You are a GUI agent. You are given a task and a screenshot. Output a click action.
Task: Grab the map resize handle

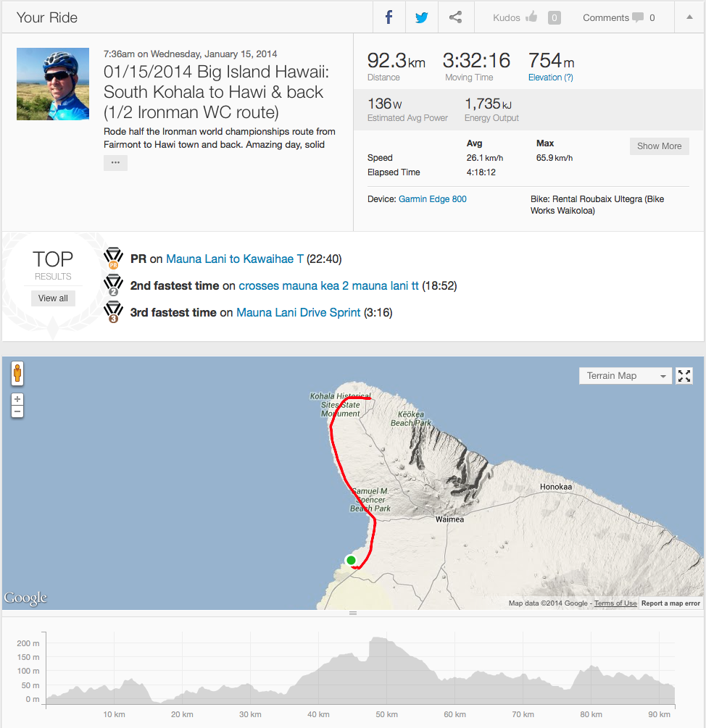[x=353, y=614]
